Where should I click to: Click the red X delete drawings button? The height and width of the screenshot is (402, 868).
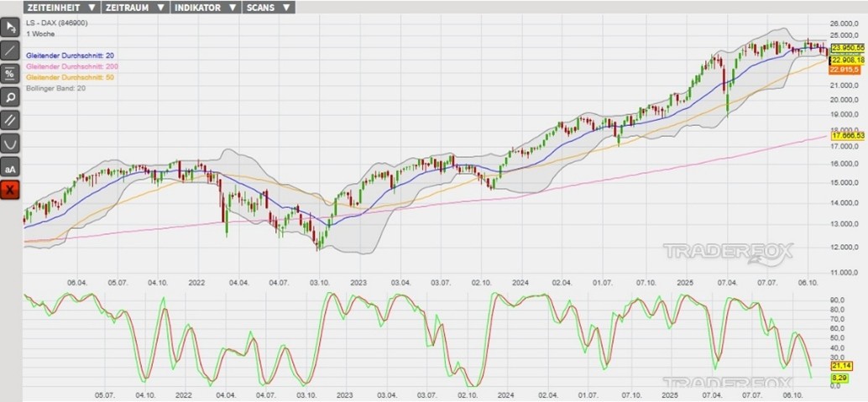point(11,191)
